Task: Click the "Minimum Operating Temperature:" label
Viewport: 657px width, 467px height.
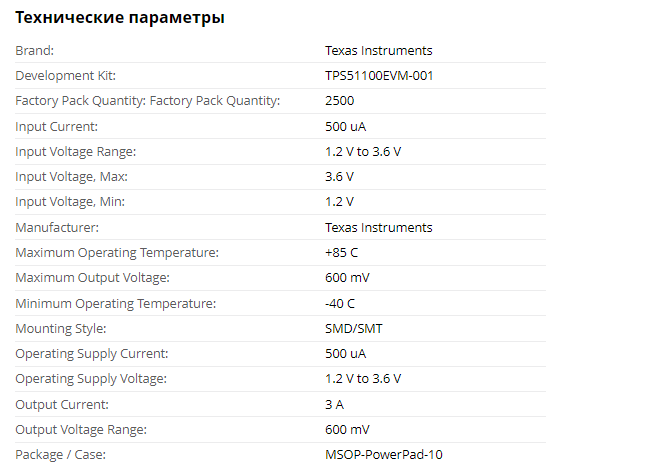Action: pos(116,304)
